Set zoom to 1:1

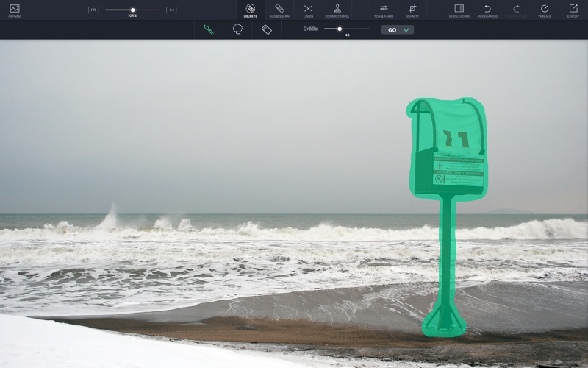[x=171, y=10]
